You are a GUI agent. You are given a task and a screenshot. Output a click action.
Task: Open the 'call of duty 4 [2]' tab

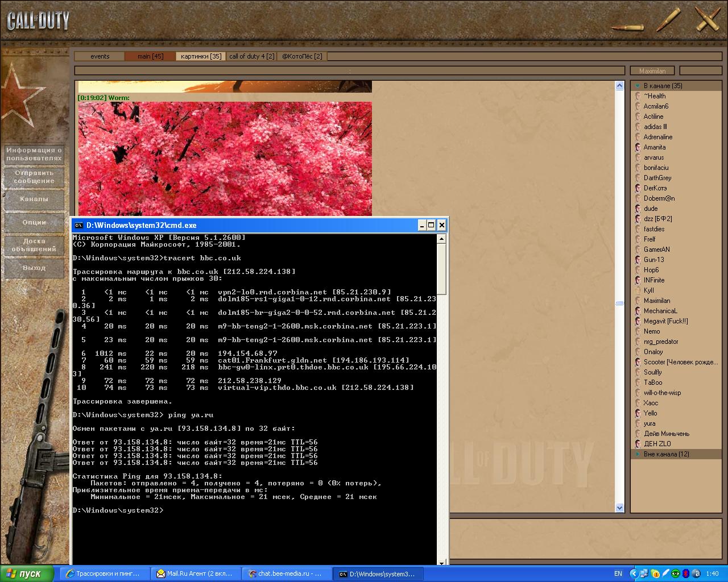[251, 56]
